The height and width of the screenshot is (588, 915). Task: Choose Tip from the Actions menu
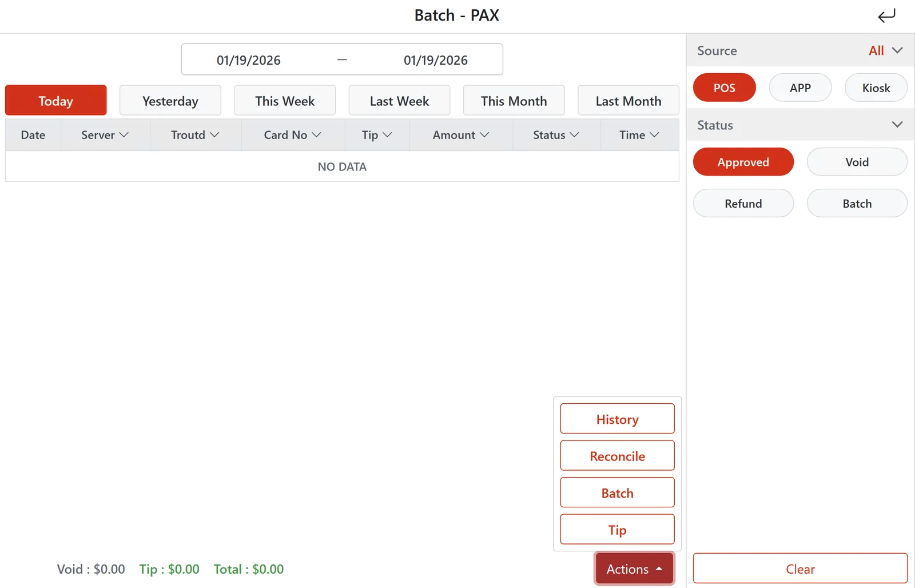pyautogui.click(x=618, y=530)
